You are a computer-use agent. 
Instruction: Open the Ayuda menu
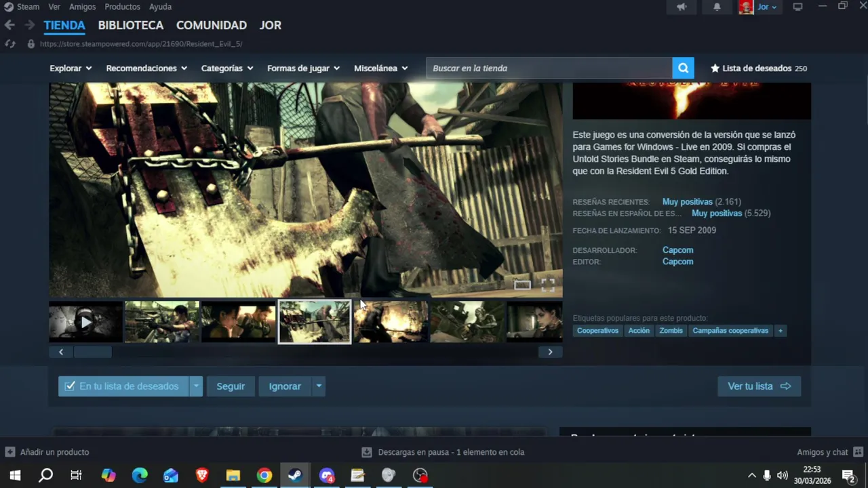160,7
